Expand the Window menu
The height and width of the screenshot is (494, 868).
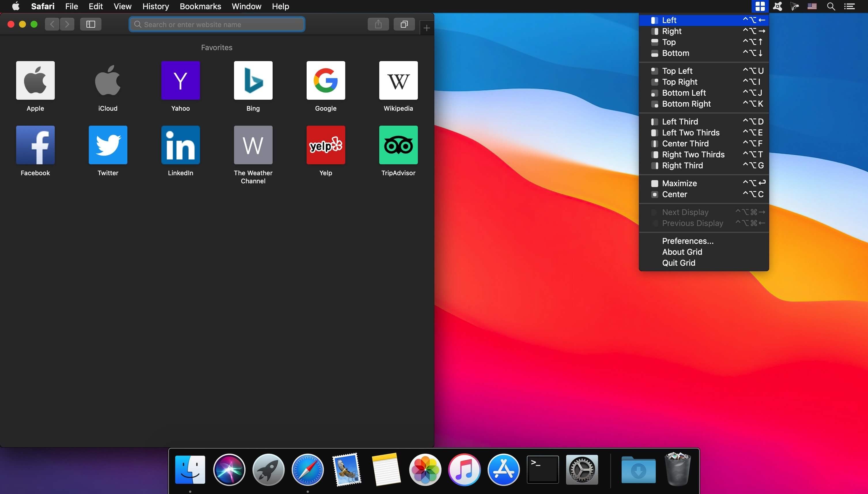coord(246,6)
